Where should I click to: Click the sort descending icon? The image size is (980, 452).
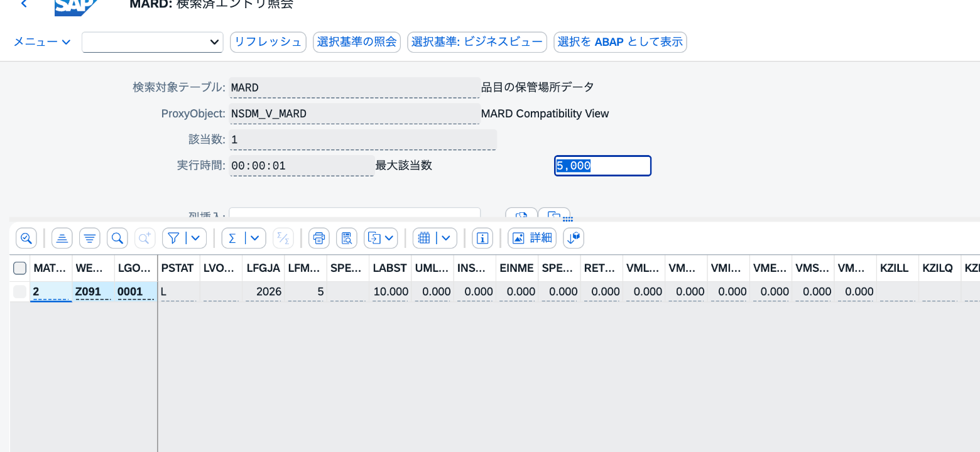[90, 238]
